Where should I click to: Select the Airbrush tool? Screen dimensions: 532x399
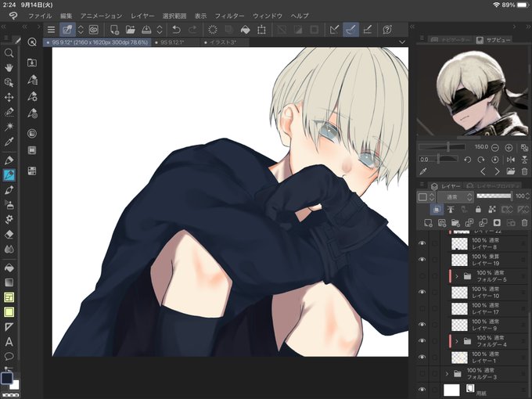tap(9, 205)
